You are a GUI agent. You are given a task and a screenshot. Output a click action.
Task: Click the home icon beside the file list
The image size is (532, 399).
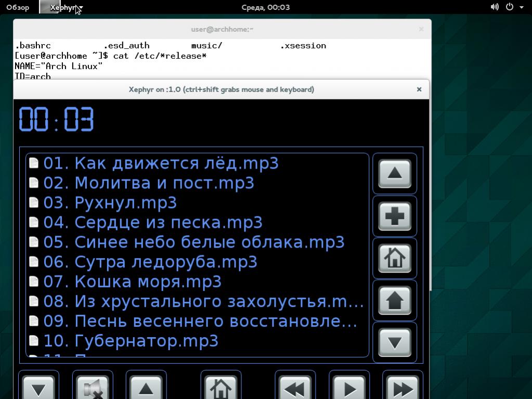pos(395,259)
